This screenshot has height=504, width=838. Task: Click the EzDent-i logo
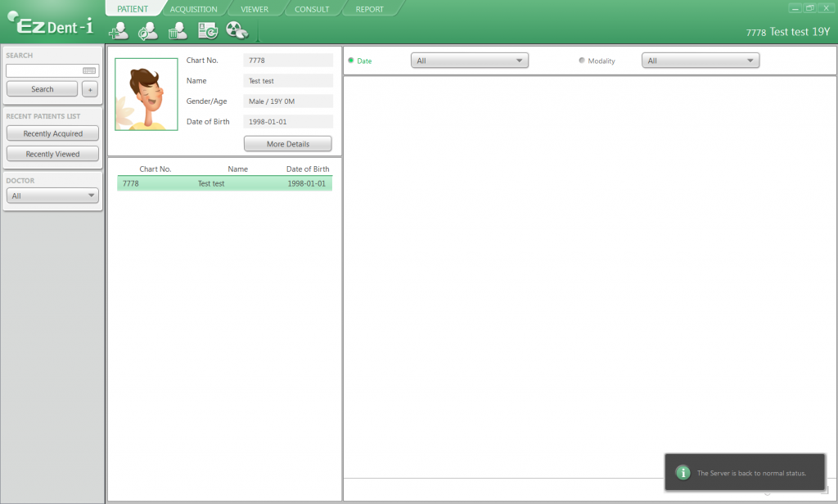click(x=51, y=25)
